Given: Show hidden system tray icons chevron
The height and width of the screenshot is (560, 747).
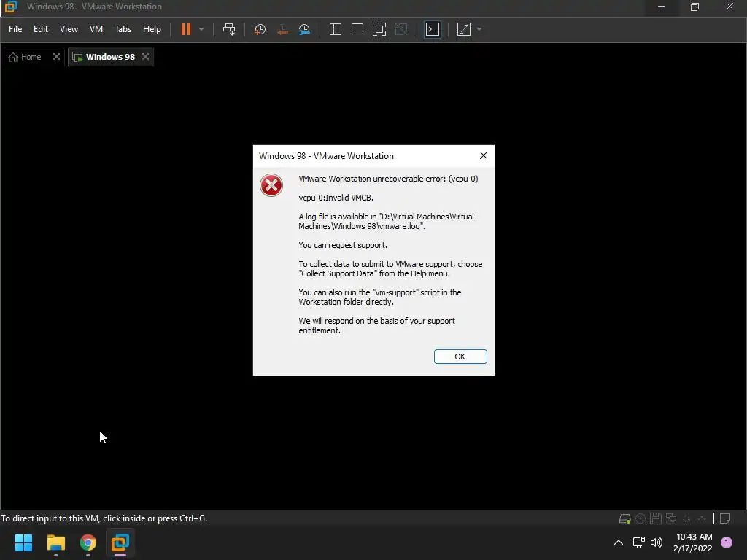Looking at the screenshot, I should click(x=619, y=542).
